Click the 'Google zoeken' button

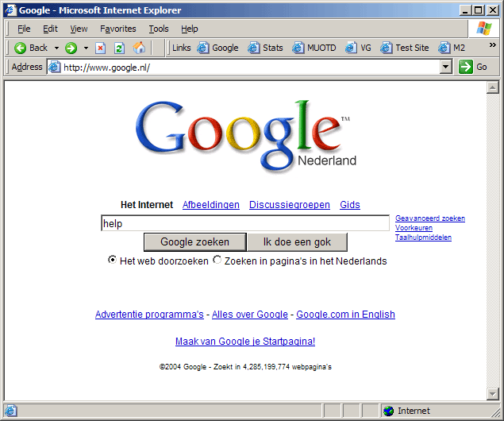(x=194, y=242)
